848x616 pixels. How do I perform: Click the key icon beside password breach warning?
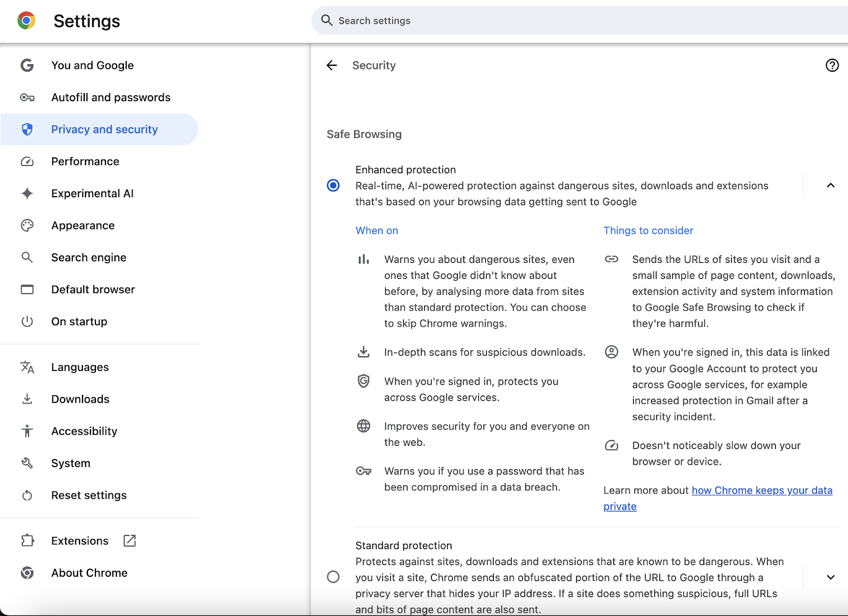[x=364, y=471]
